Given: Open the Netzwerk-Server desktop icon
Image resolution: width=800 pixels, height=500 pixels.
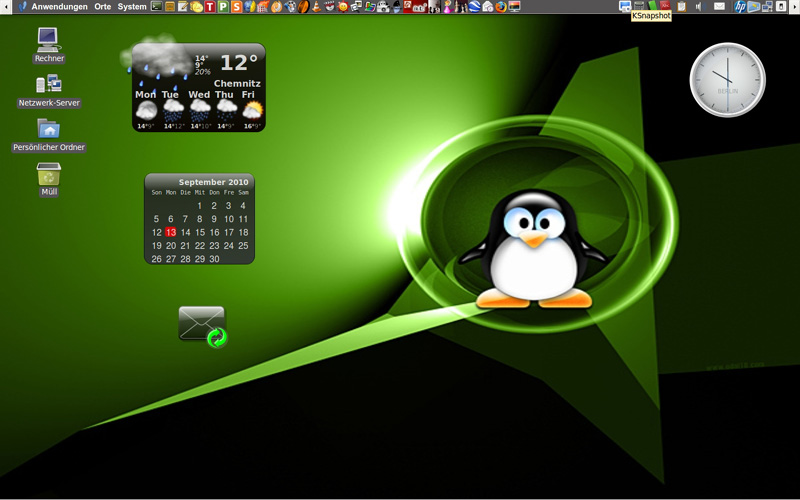Looking at the screenshot, I should 49,90.
